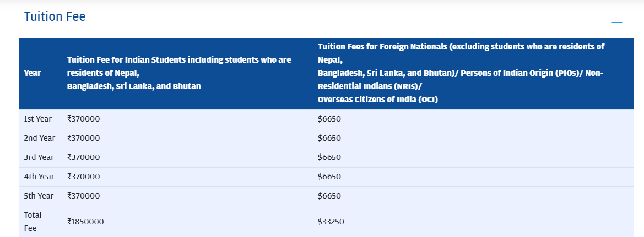
Task: Click the Tuition Fee heading
Action: (55, 17)
